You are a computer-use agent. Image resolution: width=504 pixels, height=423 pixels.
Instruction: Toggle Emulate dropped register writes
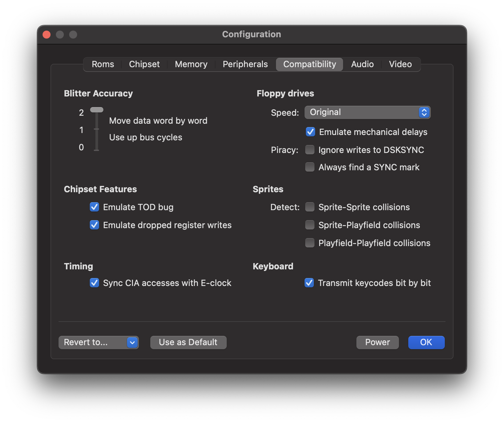94,225
